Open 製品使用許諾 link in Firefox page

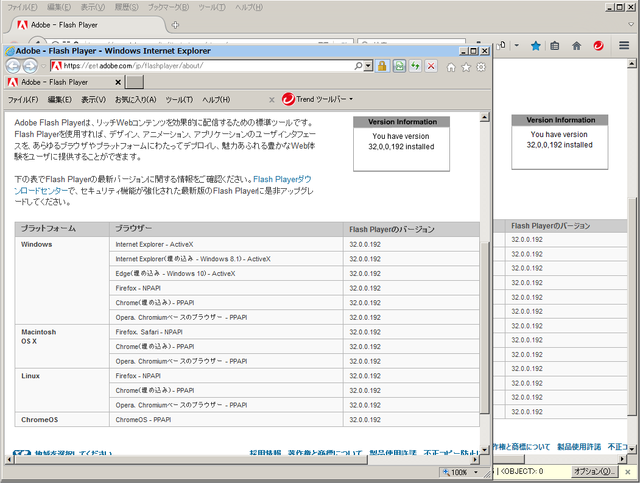[x=579, y=447]
